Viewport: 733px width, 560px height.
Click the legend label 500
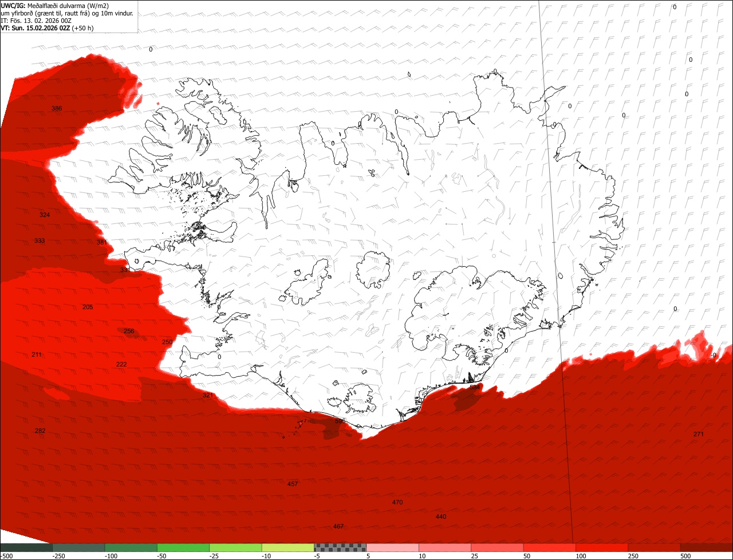point(687,556)
